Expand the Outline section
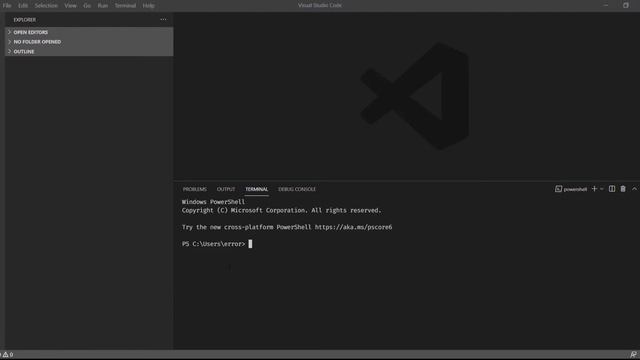Screen dimensions: 640x360 point(89,51)
